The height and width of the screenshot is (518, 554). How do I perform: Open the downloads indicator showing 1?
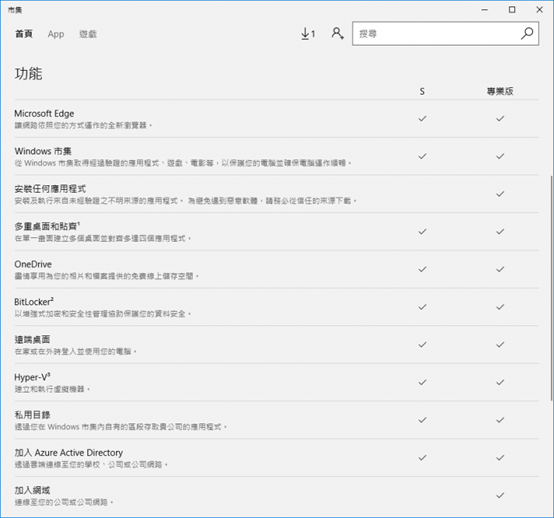click(308, 34)
